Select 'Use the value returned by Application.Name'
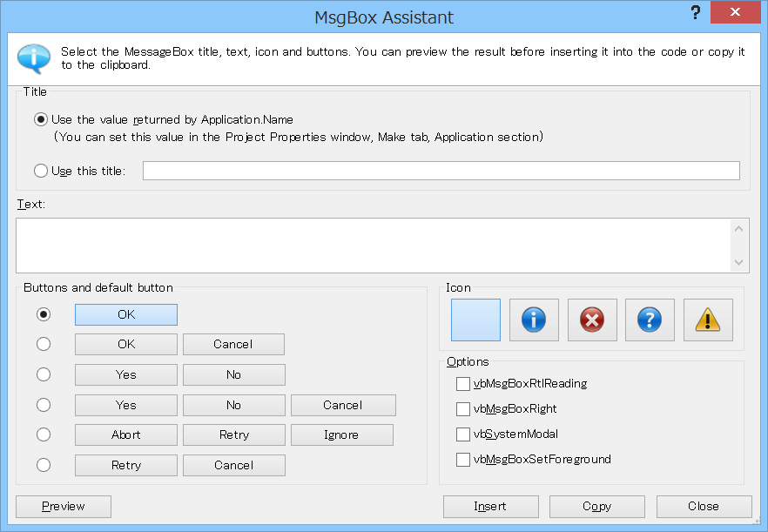 (41, 119)
